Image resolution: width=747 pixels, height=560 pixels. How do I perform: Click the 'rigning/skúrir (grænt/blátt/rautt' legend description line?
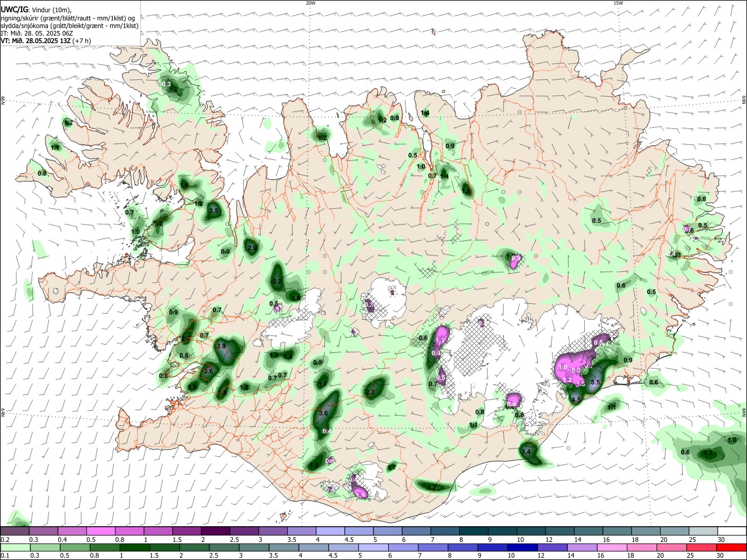click(x=68, y=17)
